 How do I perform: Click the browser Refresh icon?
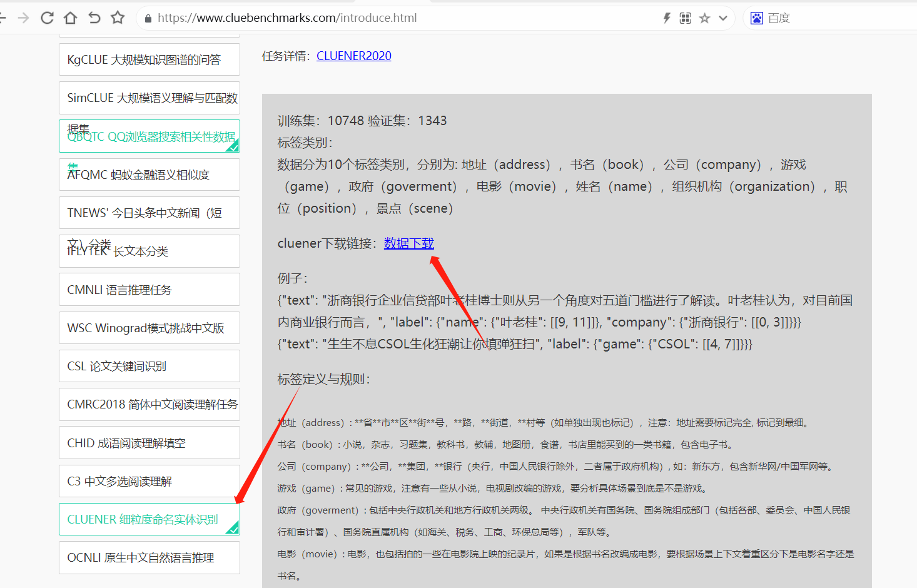[46, 18]
